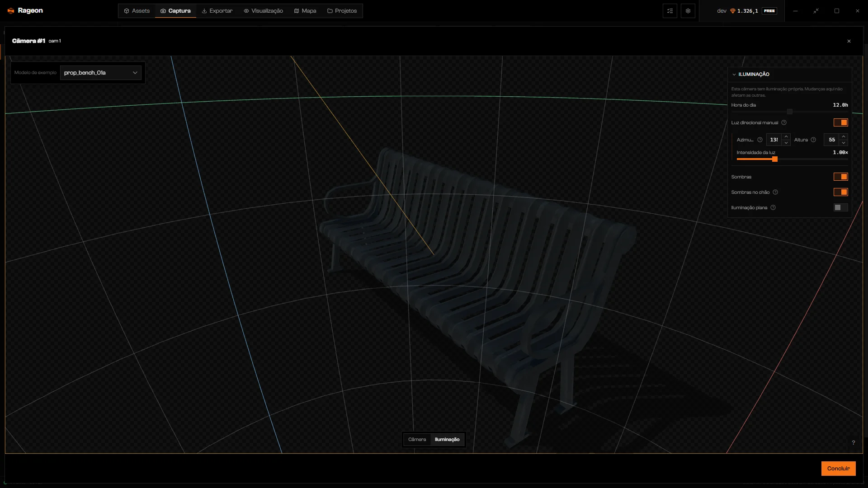This screenshot has height=488, width=868.
Task: Click the help icon beside Altura
Action: coord(813,140)
